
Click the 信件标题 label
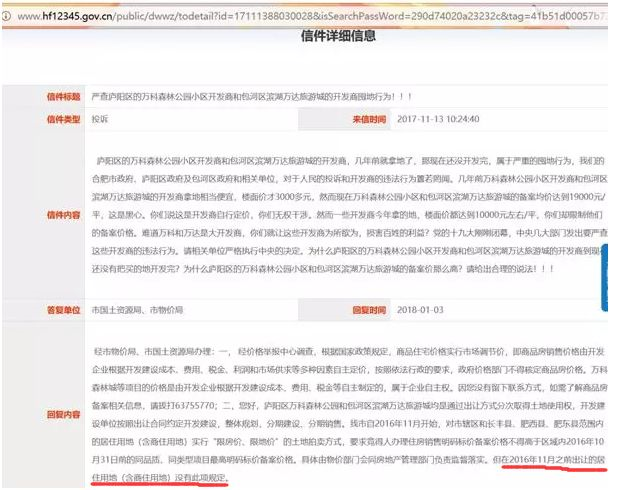pyautogui.click(x=63, y=96)
